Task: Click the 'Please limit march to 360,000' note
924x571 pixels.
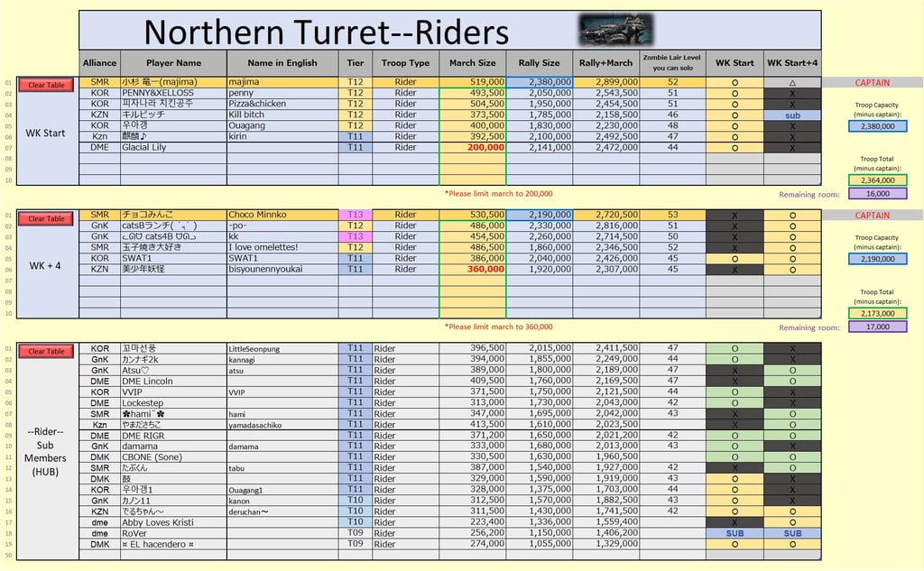Action: [498, 327]
